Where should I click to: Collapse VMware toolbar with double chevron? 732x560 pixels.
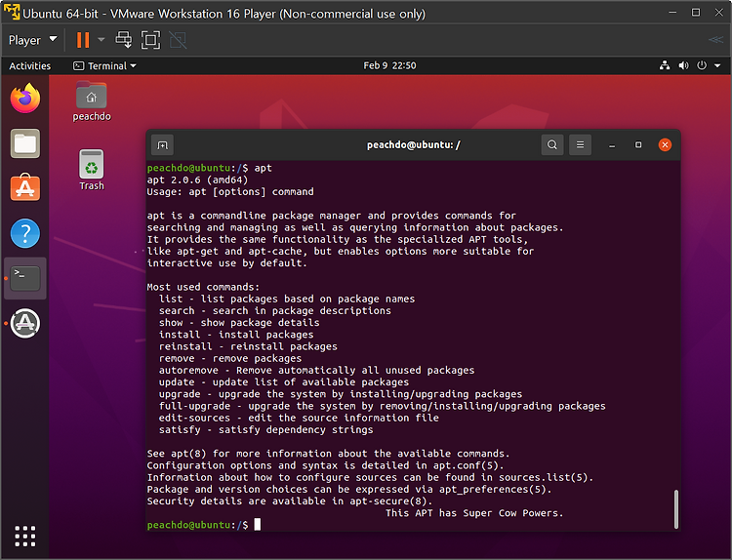click(715, 40)
